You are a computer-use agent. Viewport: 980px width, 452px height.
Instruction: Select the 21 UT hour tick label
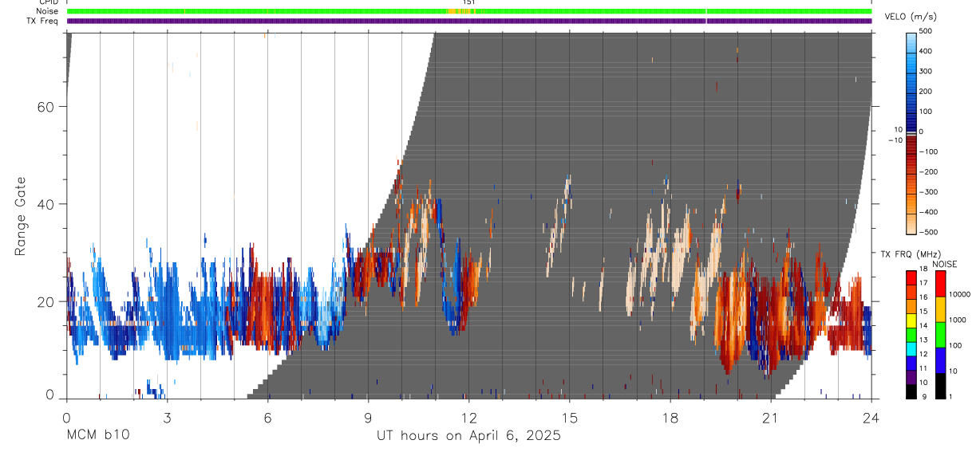770,416
